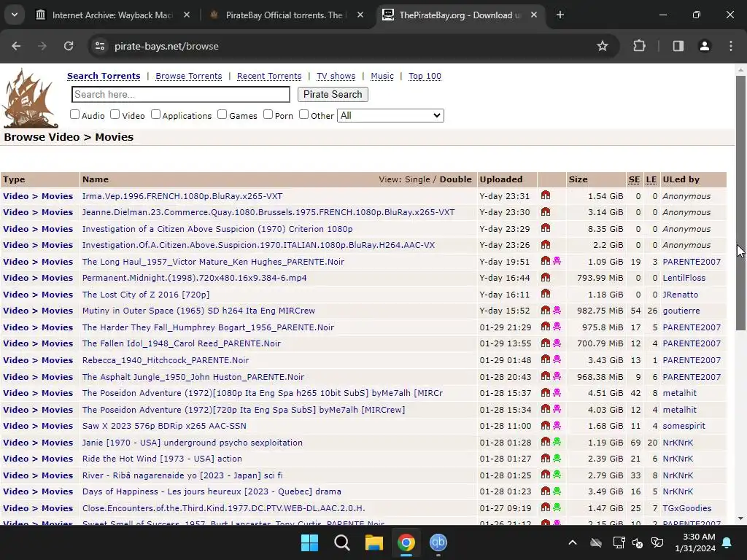Click green skull for Close.Encounters row
The image size is (747, 560).
click(x=557, y=507)
